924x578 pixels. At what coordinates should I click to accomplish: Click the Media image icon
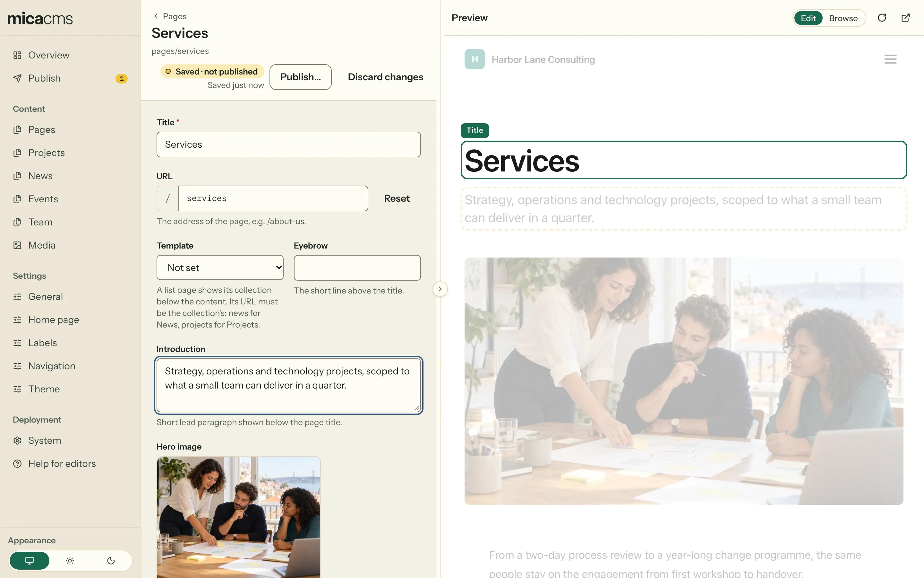tap(17, 245)
